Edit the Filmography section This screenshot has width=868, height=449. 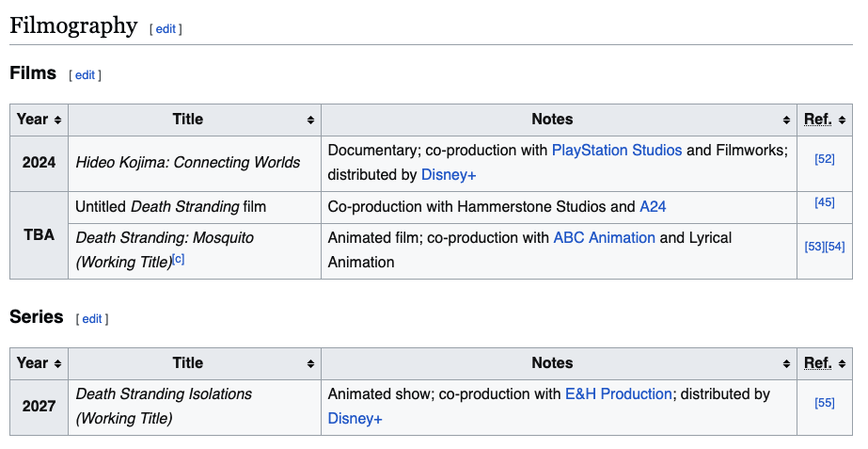click(x=166, y=29)
